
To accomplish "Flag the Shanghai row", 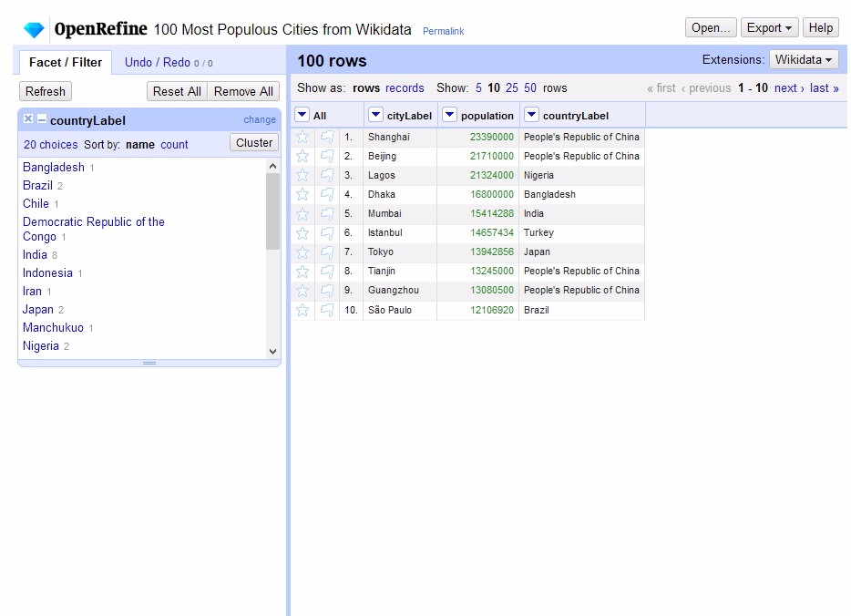I will click(327, 138).
